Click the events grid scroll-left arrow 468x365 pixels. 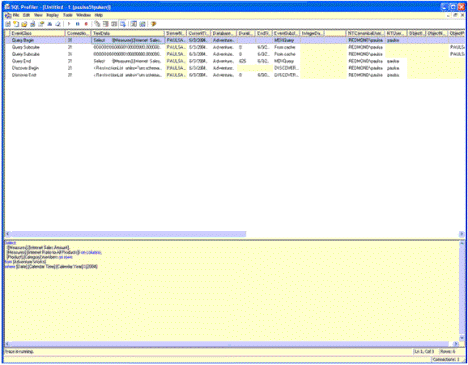8,234
